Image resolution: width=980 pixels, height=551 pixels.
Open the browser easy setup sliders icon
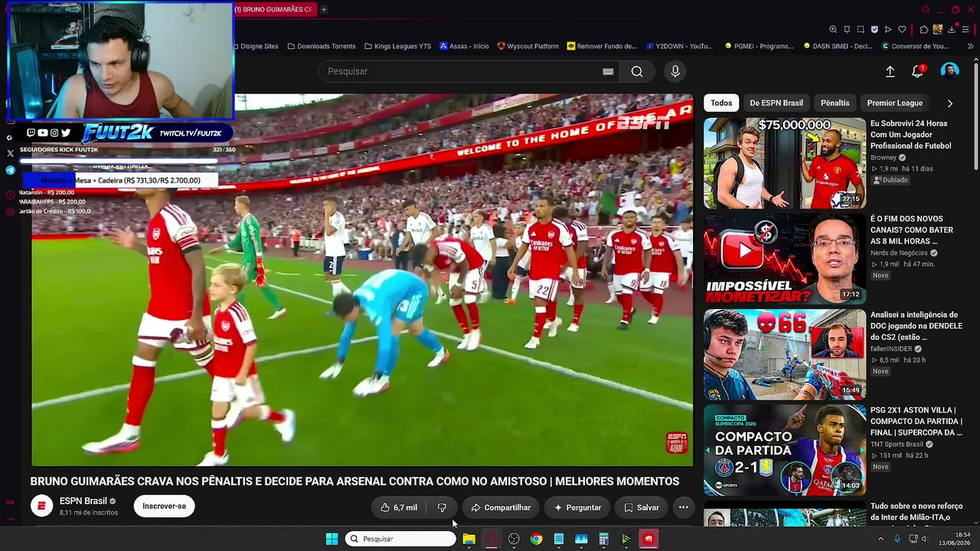coord(966,30)
